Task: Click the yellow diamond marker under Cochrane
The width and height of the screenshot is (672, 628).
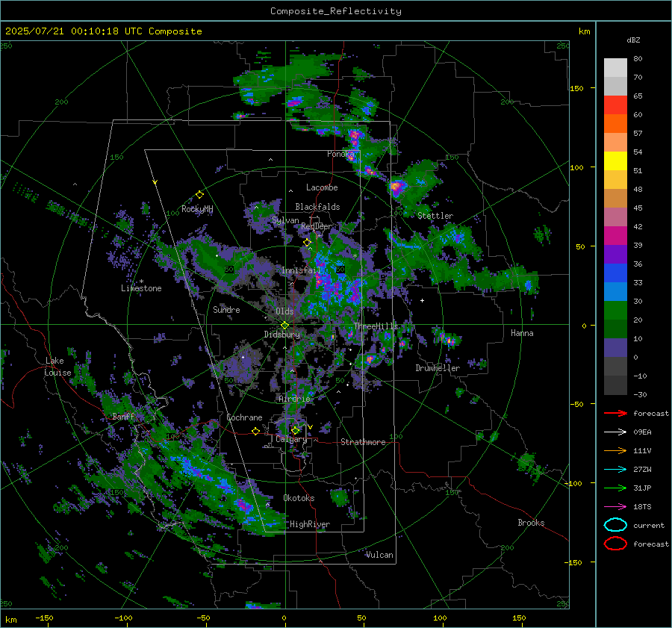Action: coord(255,432)
